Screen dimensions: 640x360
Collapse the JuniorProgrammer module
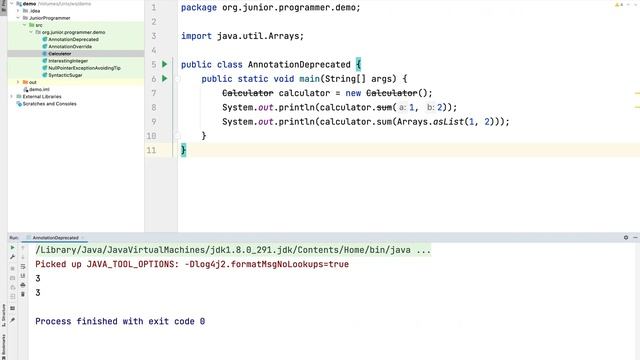(18, 18)
